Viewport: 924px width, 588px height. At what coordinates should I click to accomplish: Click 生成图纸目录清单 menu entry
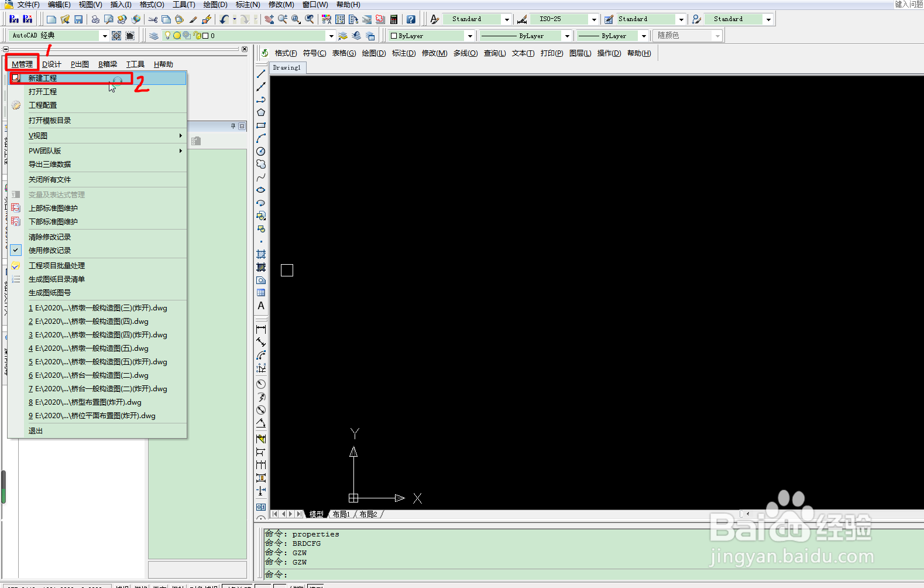[98, 279]
